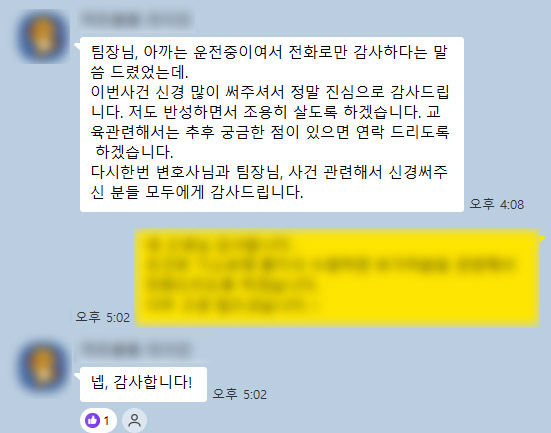Click the "오후 4:08" timestamp

coord(497,204)
